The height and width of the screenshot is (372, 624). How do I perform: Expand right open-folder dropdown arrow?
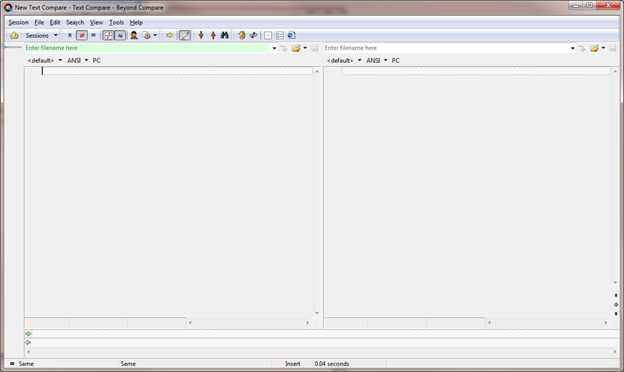[603, 48]
